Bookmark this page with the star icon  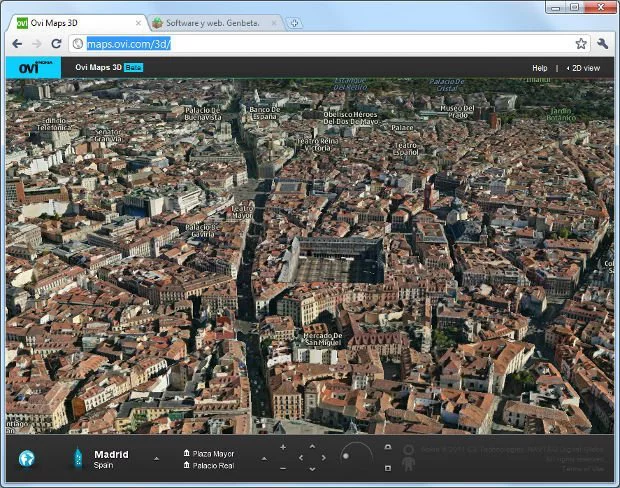click(581, 44)
